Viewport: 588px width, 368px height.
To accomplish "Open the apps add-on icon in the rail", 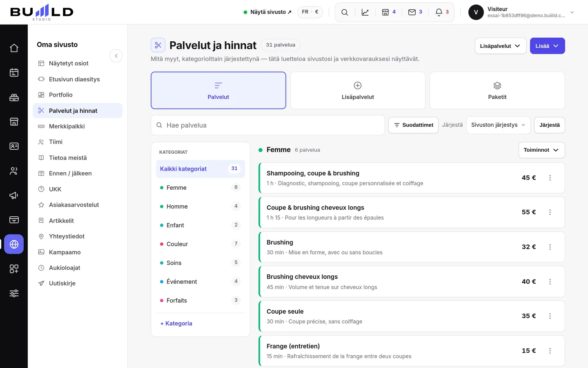I will coord(14,269).
